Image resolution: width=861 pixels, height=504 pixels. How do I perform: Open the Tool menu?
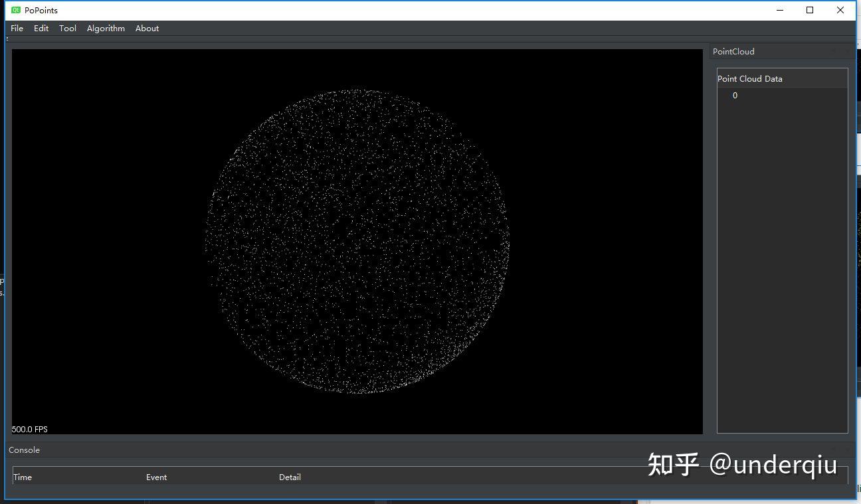click(67, 28)
